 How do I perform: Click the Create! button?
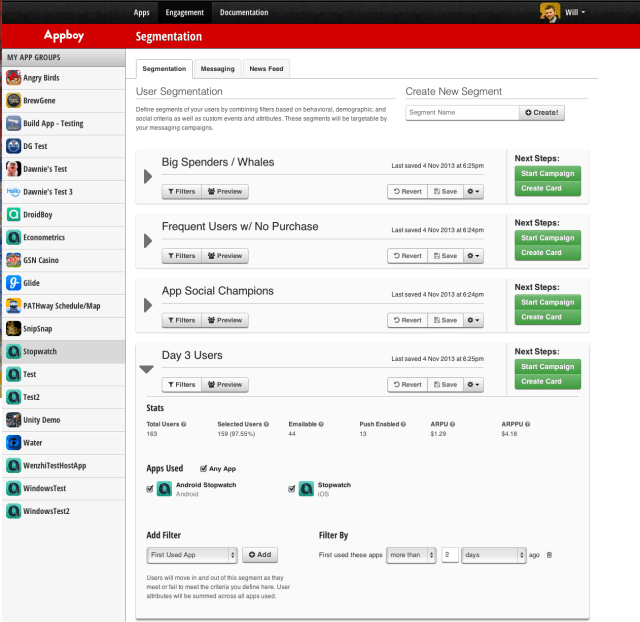(x=542, y=113)
